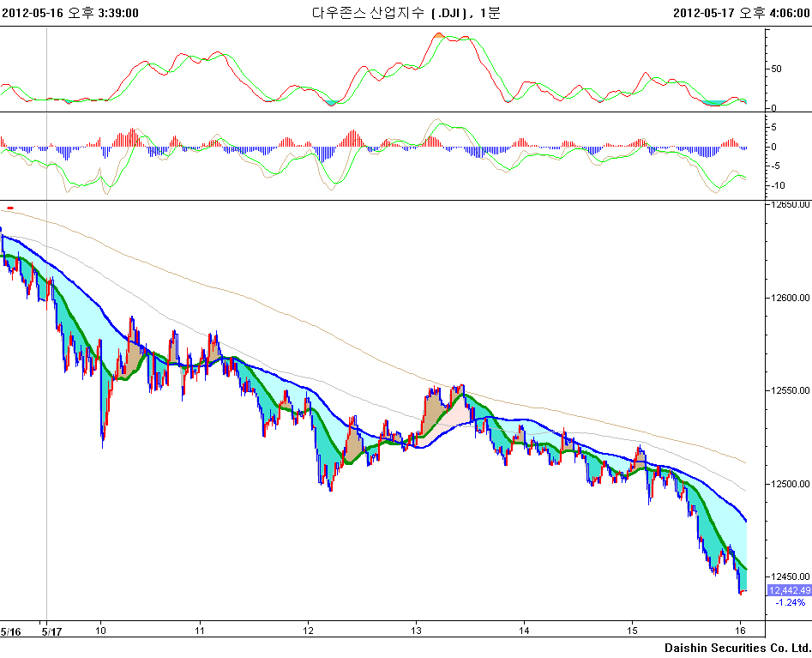Click the end timestamp 2012-05-17 at top-right
812x658 pixels.
(x=741, y=12)
